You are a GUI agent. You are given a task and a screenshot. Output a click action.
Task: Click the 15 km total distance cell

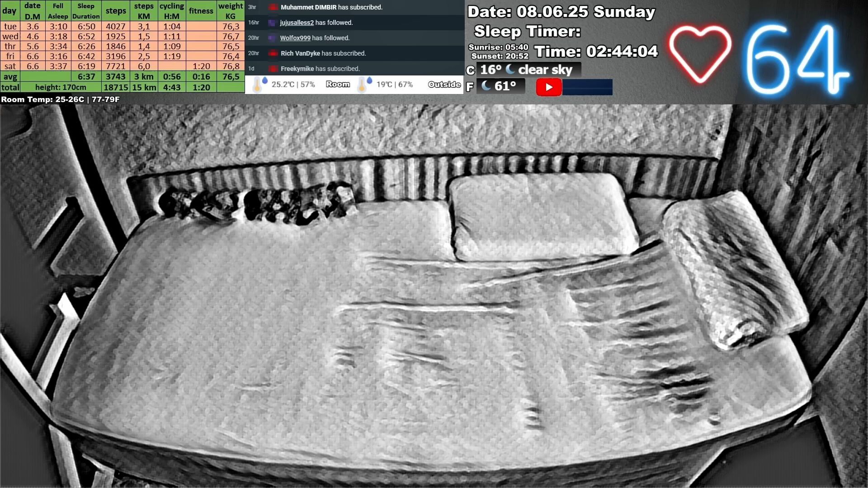(144, 87)
